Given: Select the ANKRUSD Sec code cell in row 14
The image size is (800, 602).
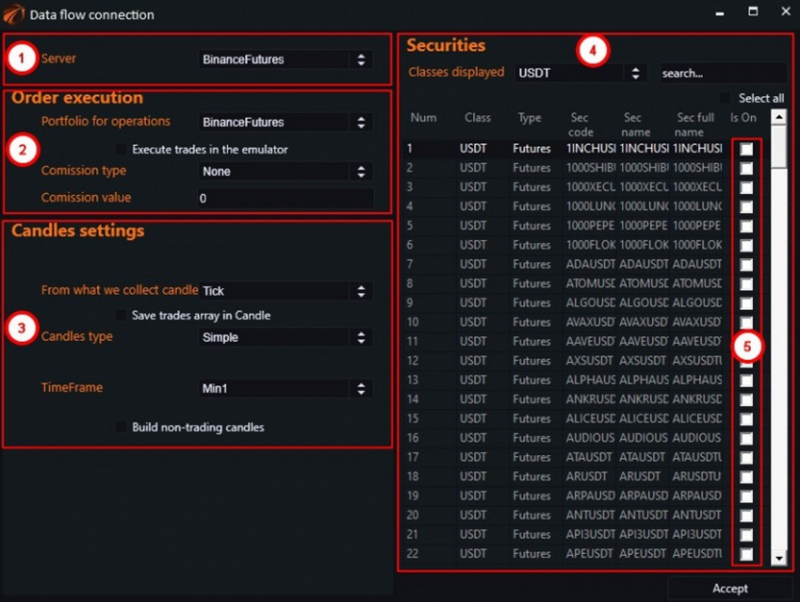Looking at the screenshot, I should [590, 399].
